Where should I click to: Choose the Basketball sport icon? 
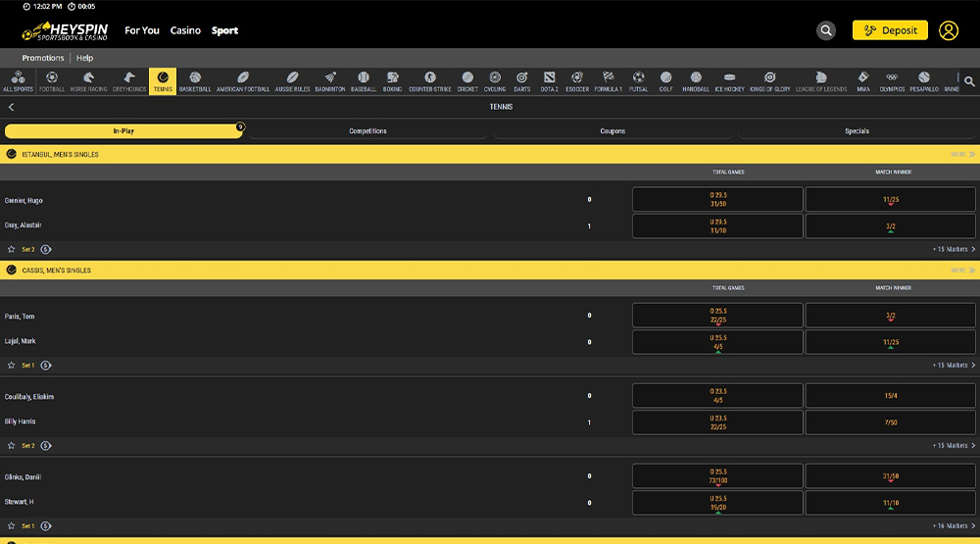(x=195, y=81)
